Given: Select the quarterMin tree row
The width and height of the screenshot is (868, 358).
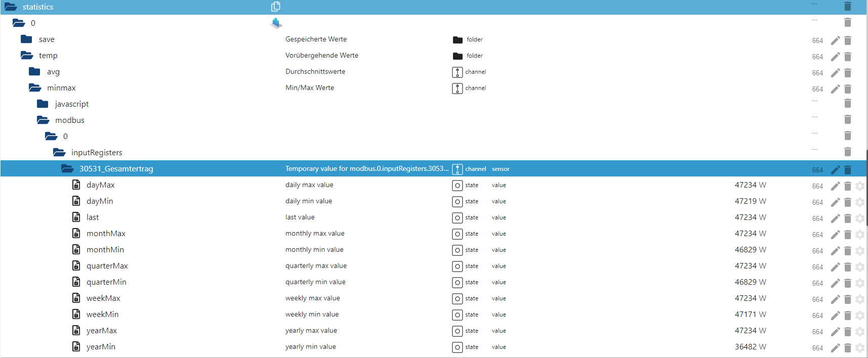Looking at the screenshot, I should point(434,282).
